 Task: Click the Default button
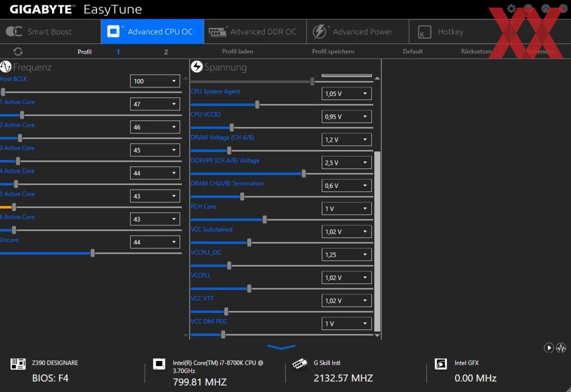click(x=413, y=51)
